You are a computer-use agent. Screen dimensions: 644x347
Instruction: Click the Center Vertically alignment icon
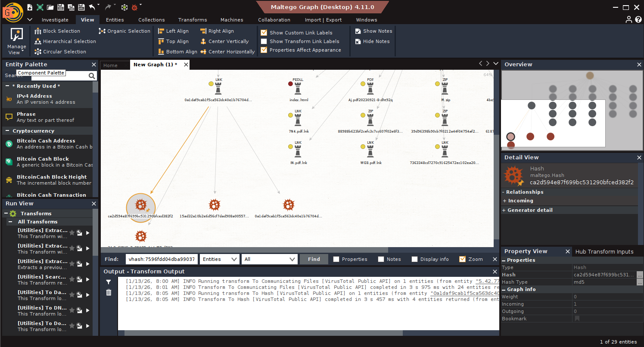pyautogui.click(x=224, y=41)
